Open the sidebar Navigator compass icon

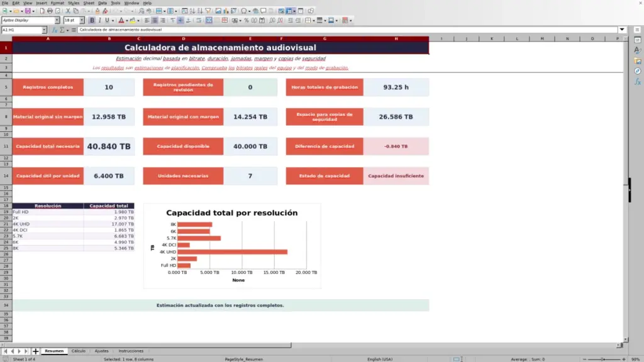[638, 71]
